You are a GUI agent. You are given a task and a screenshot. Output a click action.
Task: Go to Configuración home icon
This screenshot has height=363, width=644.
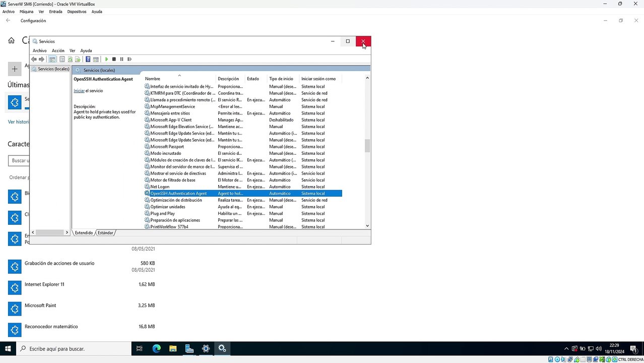[11, 40]
